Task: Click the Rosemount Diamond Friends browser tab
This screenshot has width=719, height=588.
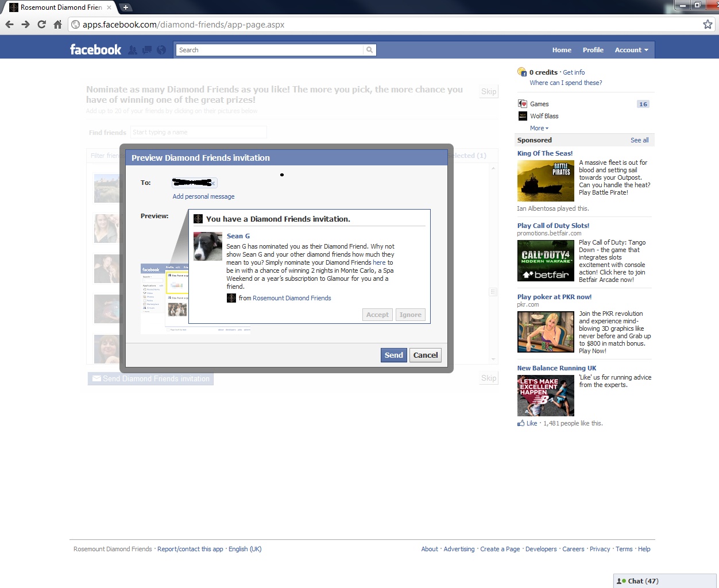Action: tap(60, 7)
